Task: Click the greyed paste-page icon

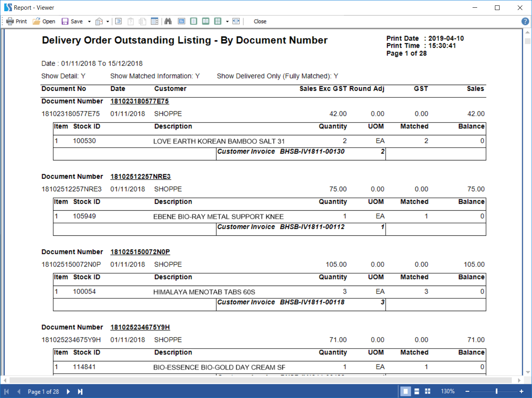Action: [x=131, y=21]
